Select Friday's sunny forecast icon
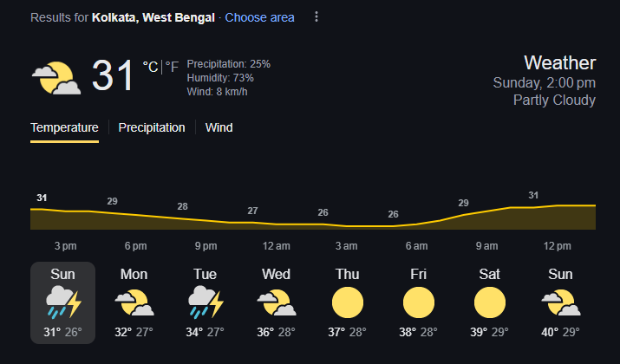 tap(418, 302)
